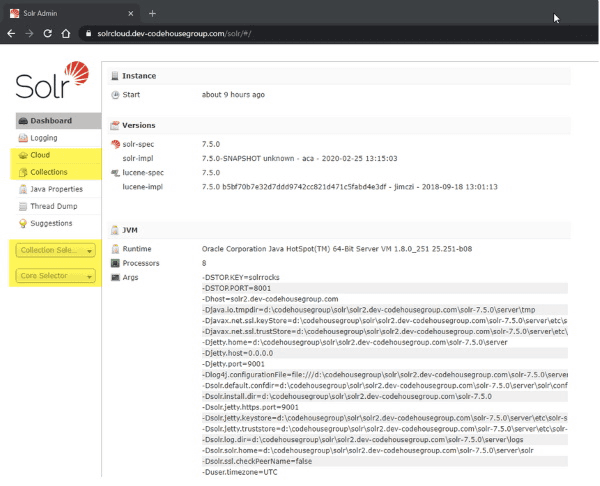Open a new browser tab
The width and height of the screenshot is (600, 486).
pos(152,13)
